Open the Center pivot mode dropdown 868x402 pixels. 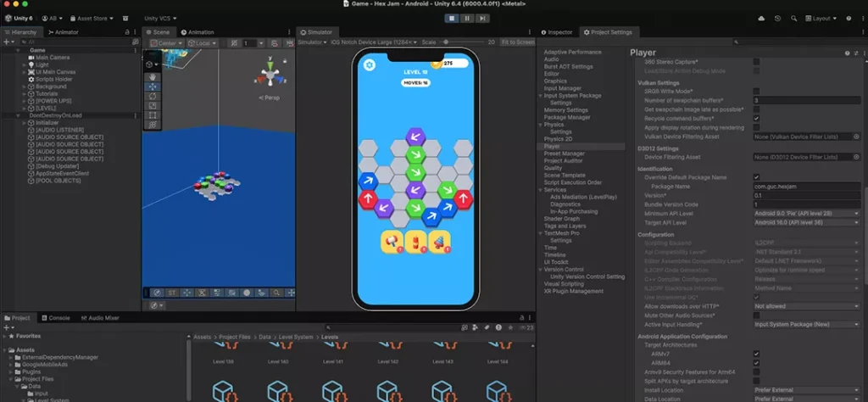point(167,43)
